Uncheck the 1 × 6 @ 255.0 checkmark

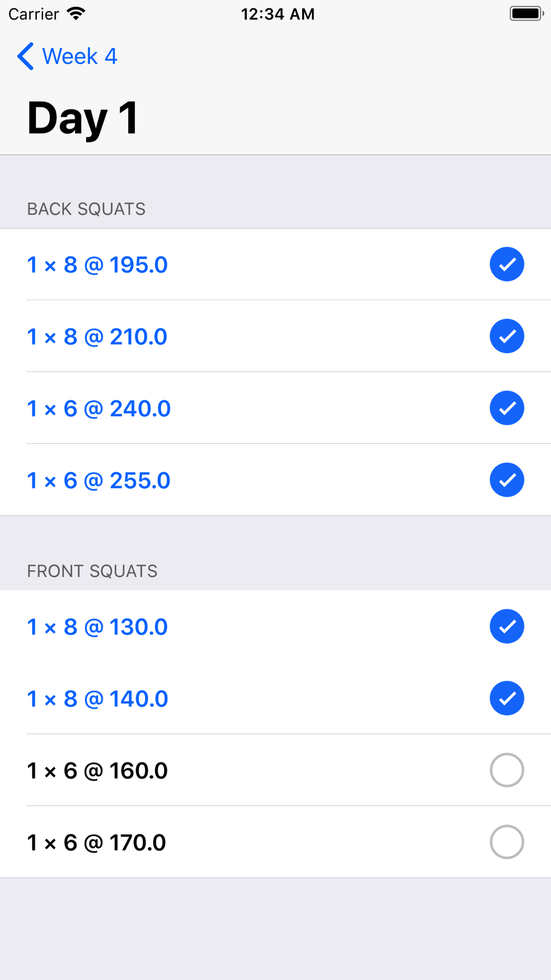pyautogui.click(x=507, y=480)
